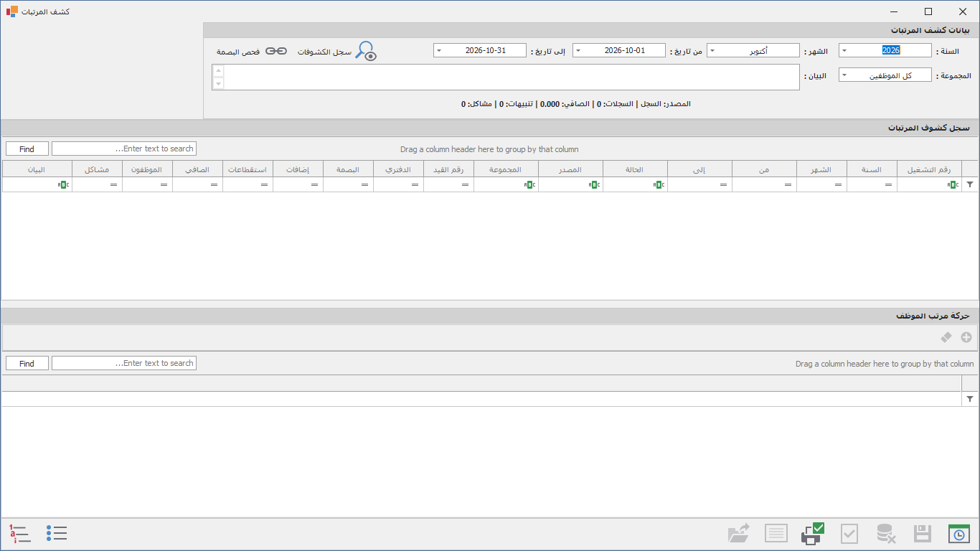The height and width of the screenshot is (551, 980).
Task: Click the filter operator in رقم التشغيل column filter row
Action: [953, 184]
